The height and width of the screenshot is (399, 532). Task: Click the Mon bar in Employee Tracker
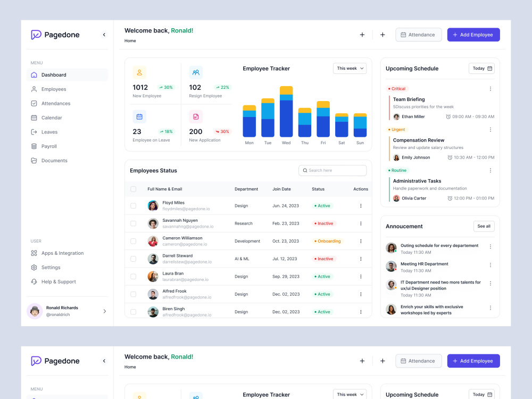(x=250, y=121)
